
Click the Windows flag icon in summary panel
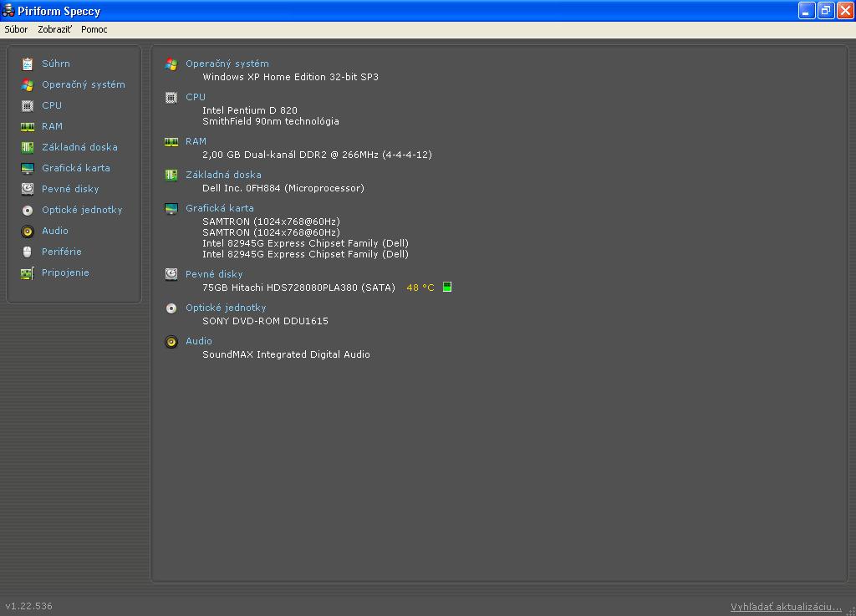pyautogui.click(x=171, y=64)
